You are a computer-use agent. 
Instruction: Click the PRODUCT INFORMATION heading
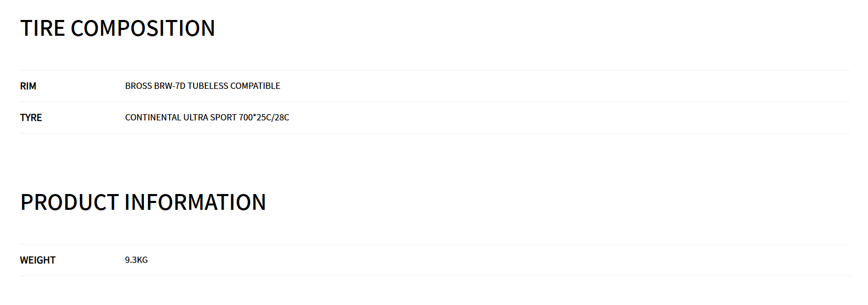click(x=143, y=202)
